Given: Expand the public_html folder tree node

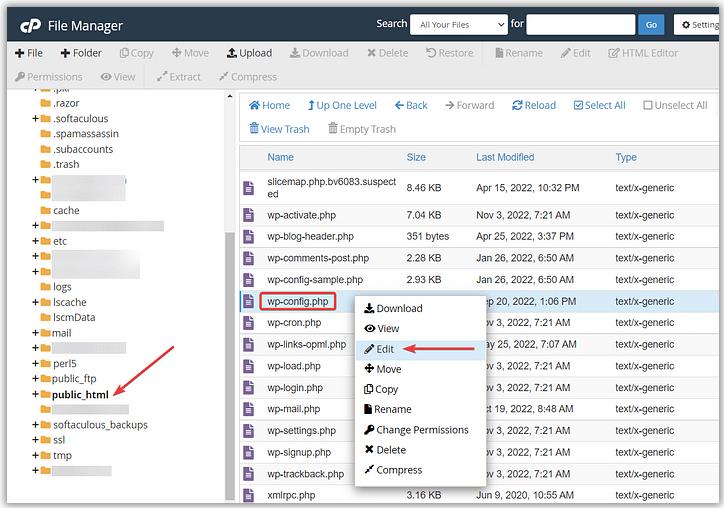Looking at the screenshot, I should [35, 394].
